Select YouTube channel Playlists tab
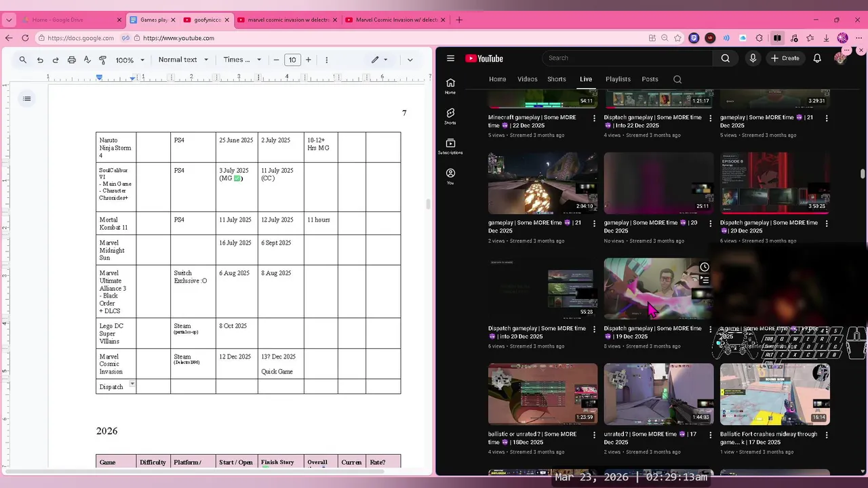868x488 pixels. point(618,79)
